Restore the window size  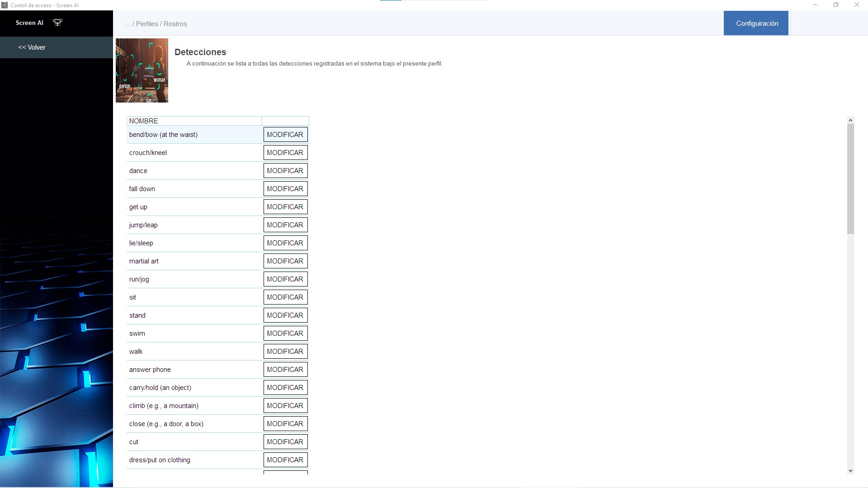point(836,5)
